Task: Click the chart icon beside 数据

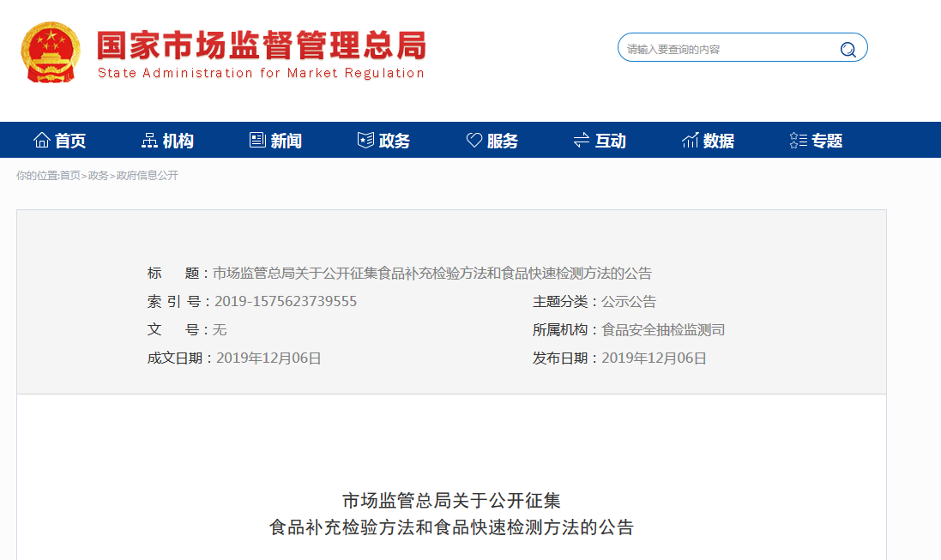Action: click(691, 140)
